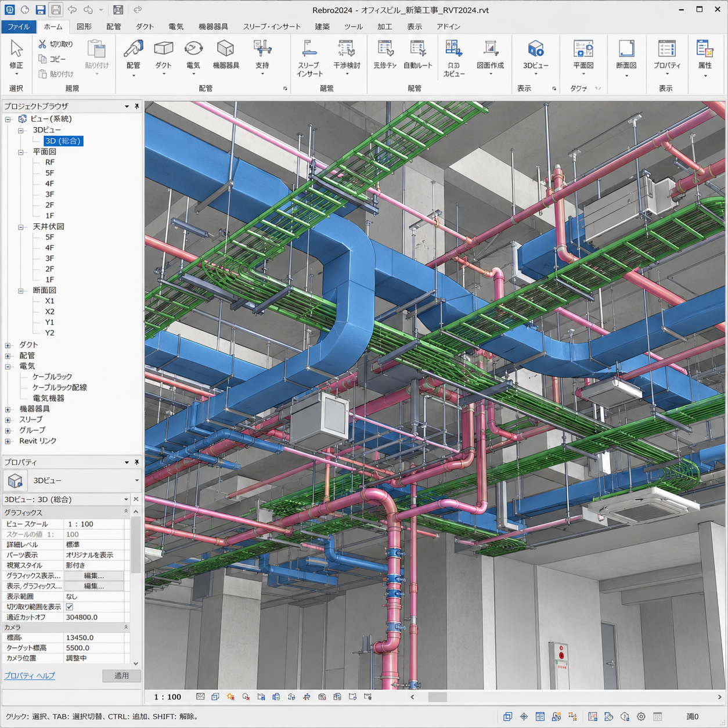This screenshot has width=728, height=728.
Task: Toggle the 切り取り範囲を表示 checkbox
Action: [x=70, y=607]
